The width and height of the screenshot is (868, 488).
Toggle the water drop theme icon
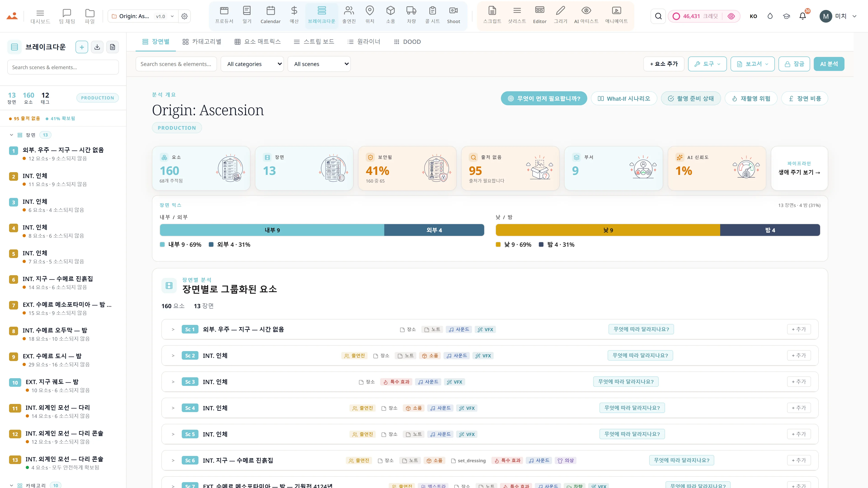point(770,16)
